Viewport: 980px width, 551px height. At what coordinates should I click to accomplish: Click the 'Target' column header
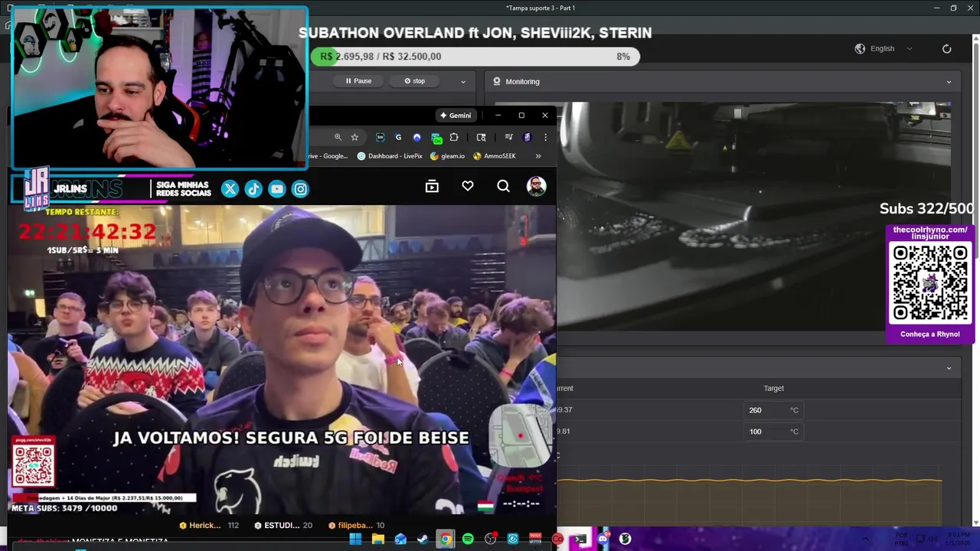coord(773,388)
